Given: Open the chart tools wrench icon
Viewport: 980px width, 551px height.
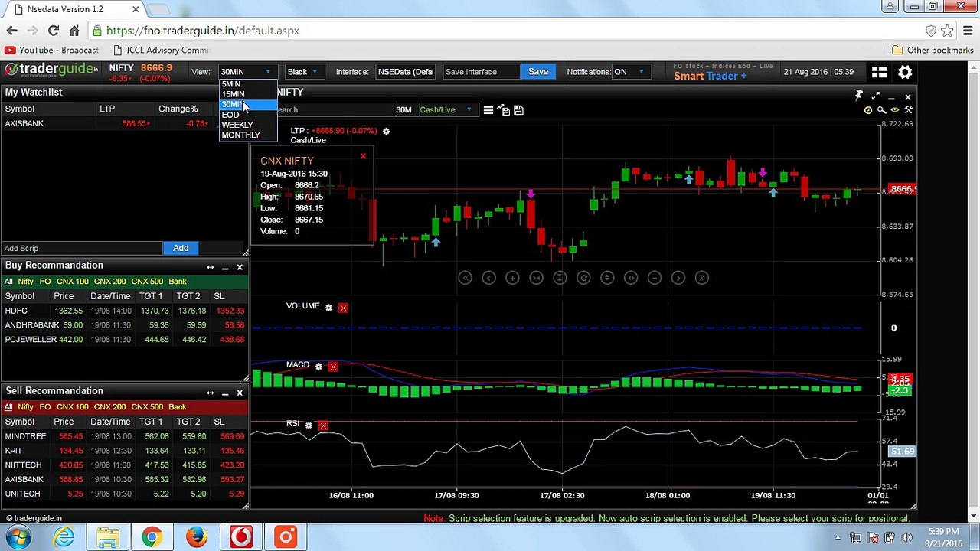Looking at the screenshot, I should coord(909,110).
